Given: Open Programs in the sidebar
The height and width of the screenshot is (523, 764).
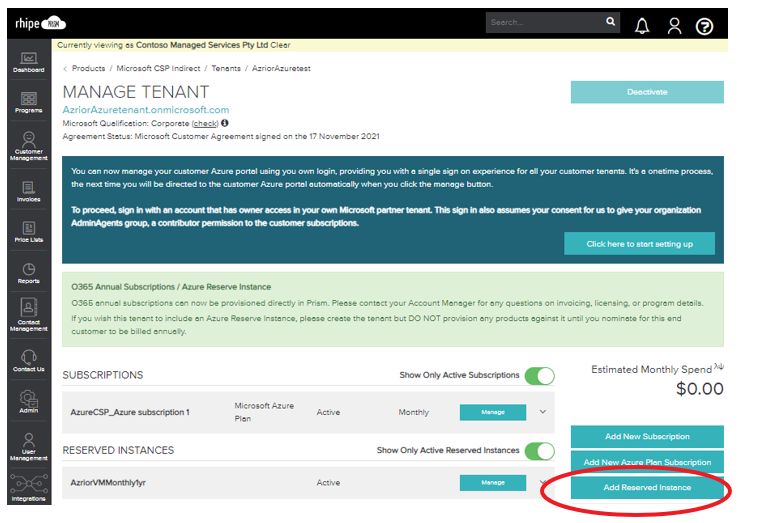Looking at the screenshot, I should pyautogui.click(x=28, y=101).
